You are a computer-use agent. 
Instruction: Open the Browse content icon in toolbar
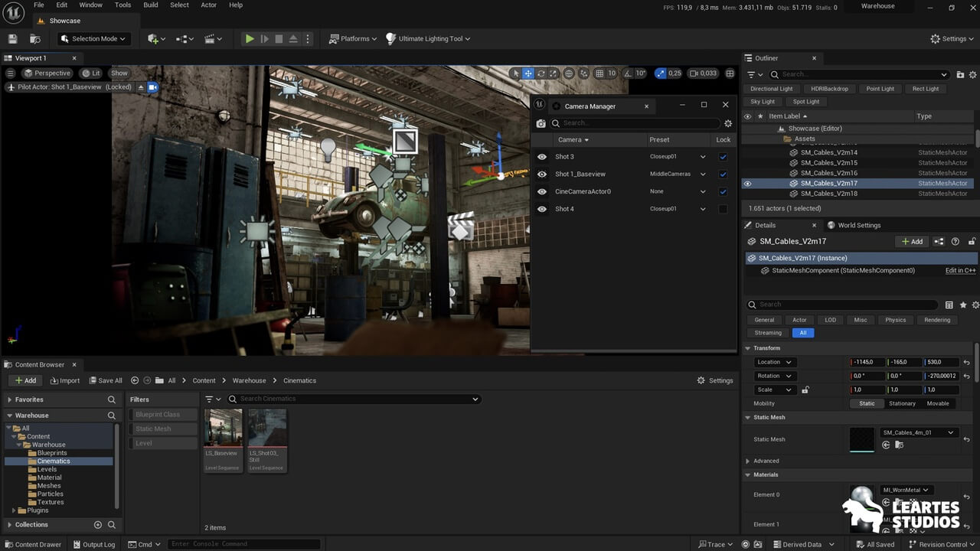tap(35, 39)
